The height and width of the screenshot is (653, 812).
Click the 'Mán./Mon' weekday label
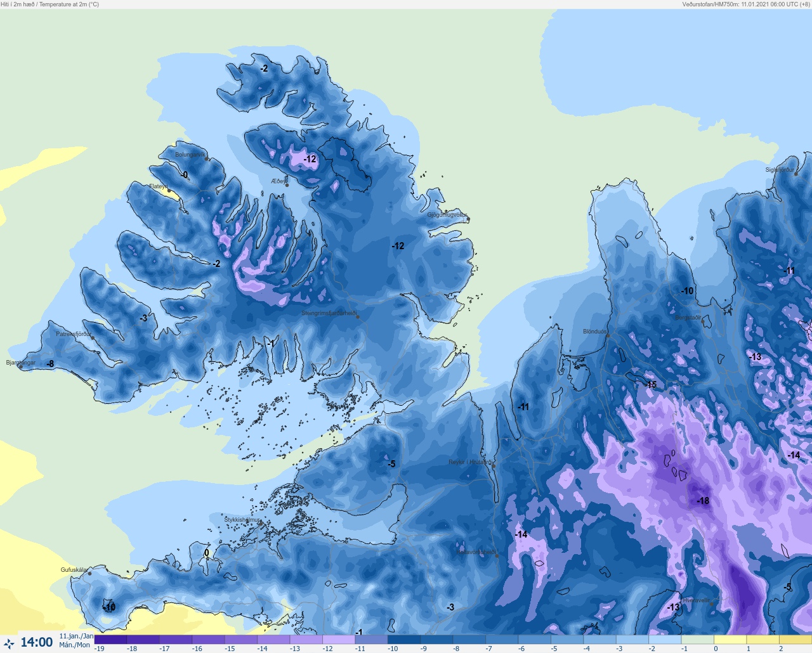75,645
